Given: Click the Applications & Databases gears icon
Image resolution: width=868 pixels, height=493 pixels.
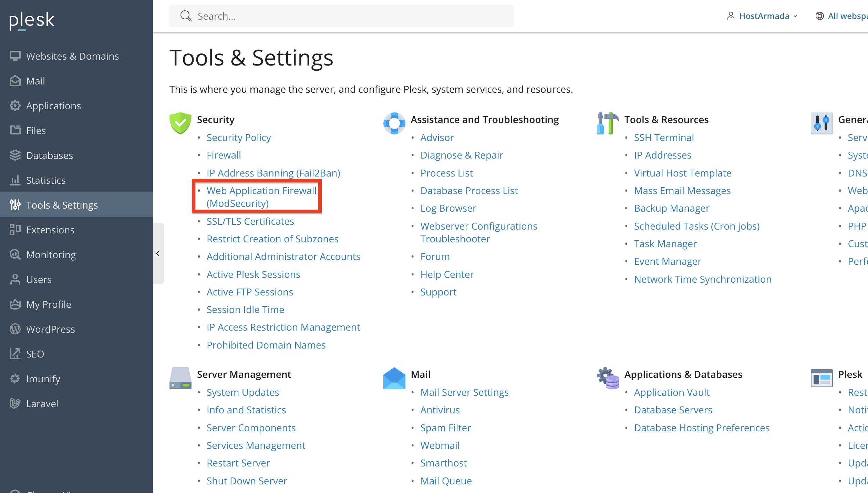Looking at the screenshot, I should tap(607, 378).
